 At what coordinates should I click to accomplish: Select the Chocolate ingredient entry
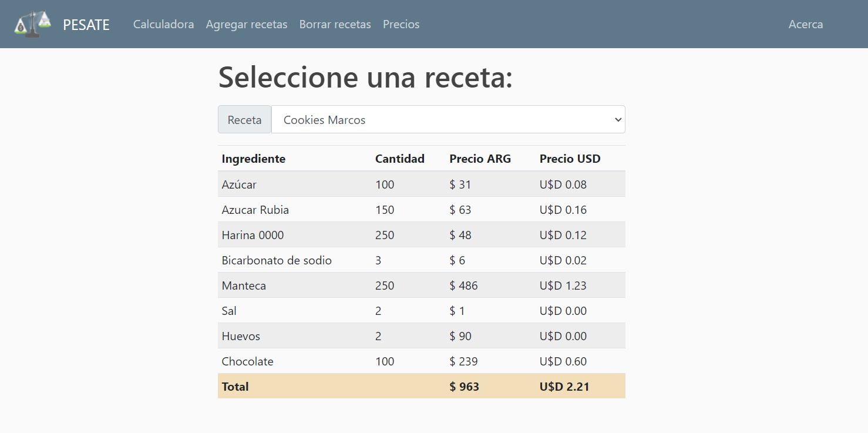(x=421, y=361)
